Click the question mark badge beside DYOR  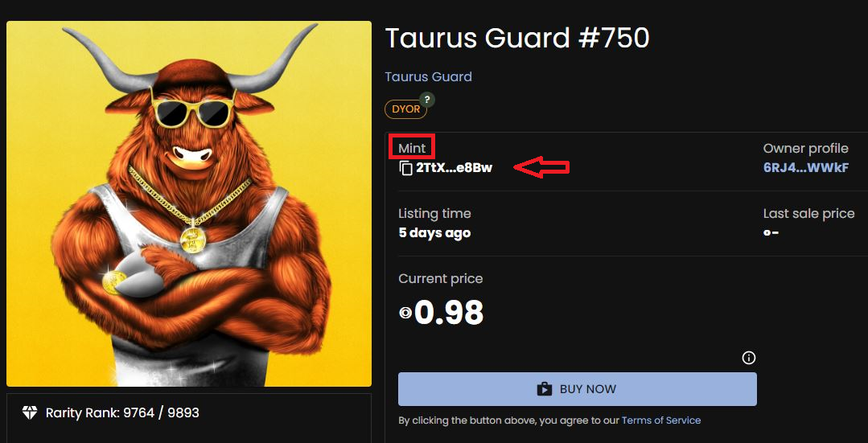click(427, 100)
